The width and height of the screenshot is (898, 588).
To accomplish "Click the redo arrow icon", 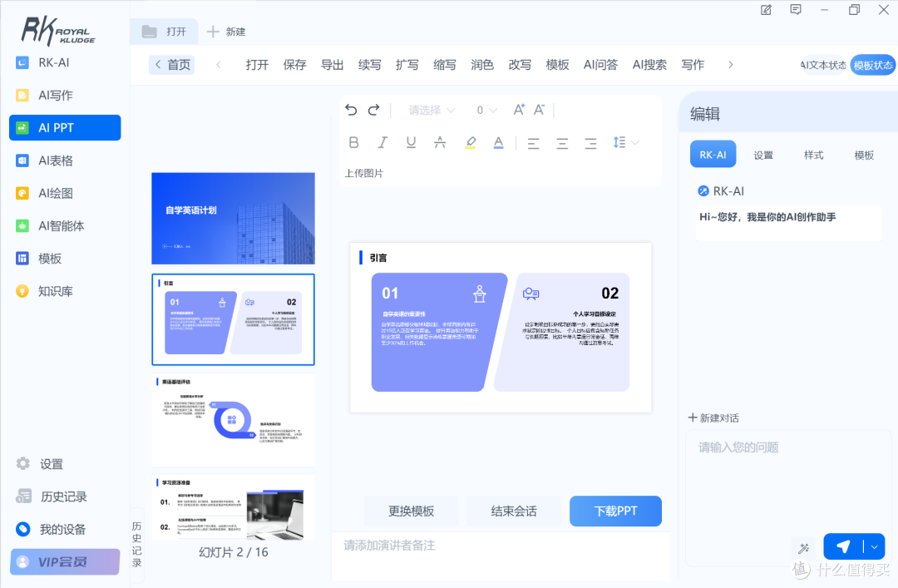I will point(373,110).
